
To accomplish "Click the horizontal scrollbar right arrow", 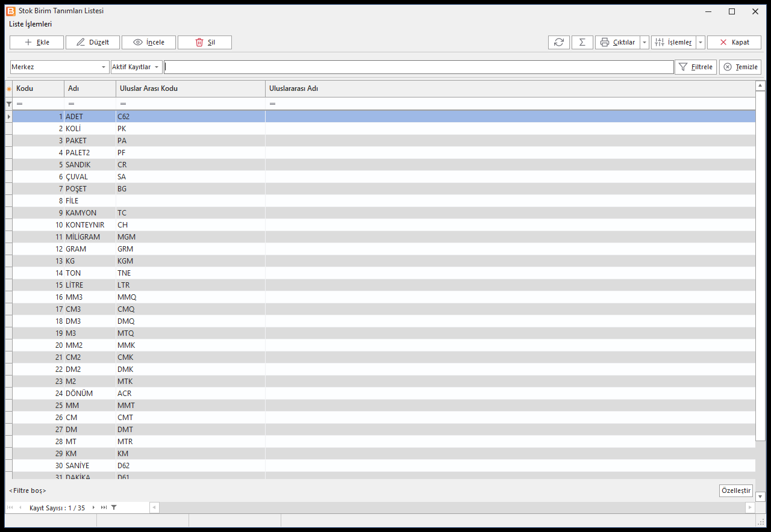I will 750,507.
